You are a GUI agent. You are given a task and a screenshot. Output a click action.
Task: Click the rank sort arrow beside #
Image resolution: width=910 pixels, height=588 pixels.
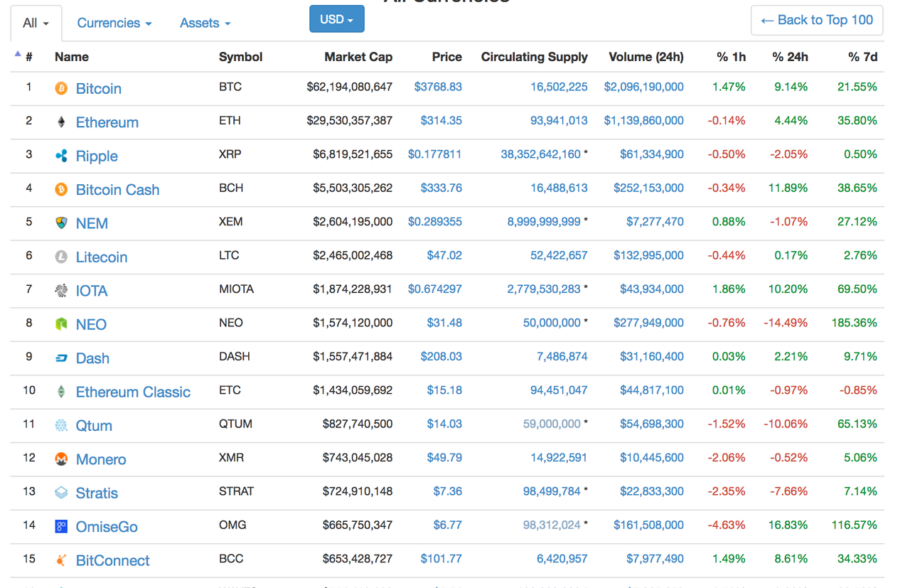tap(18, 54)
